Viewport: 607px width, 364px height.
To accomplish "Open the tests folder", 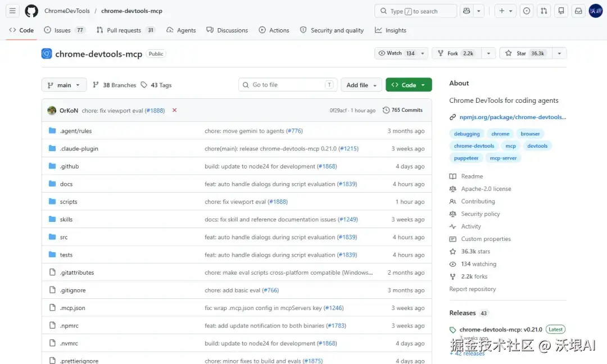I will [x=66, y=255].
